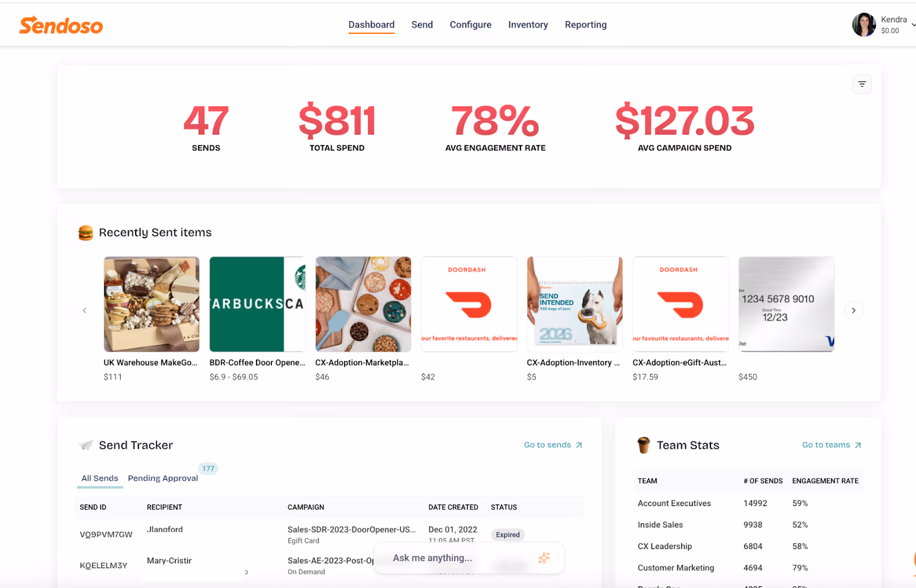Open the Send nav tab
This screenshot has height=588, width=916.
click(422, 25)
